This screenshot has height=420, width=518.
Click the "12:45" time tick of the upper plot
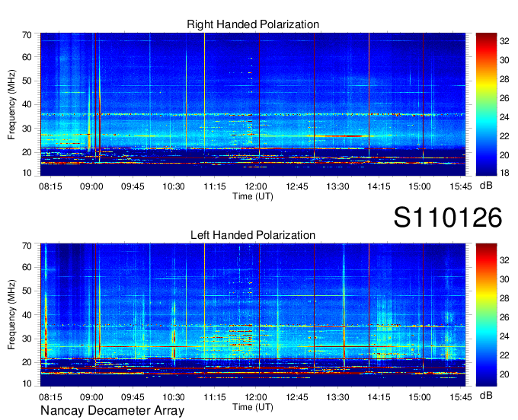[x=296, y=186]
